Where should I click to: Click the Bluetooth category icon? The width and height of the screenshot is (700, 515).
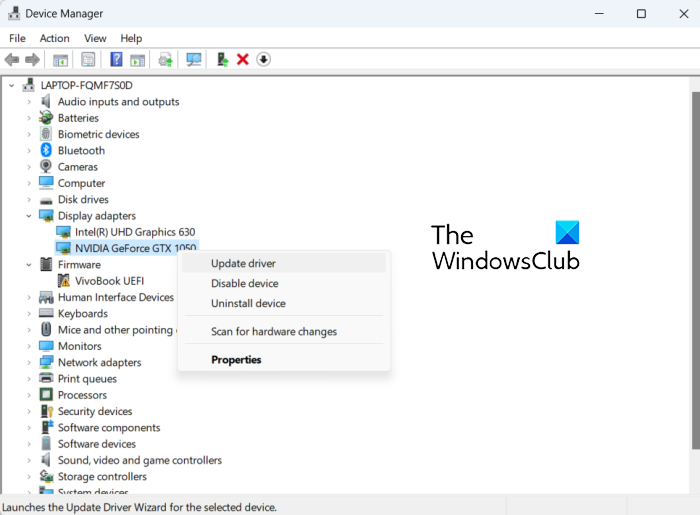point(46,150)
